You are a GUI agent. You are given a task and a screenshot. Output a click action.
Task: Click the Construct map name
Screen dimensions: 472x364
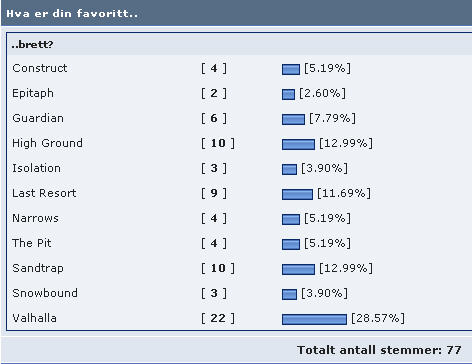tap(40, 68)
